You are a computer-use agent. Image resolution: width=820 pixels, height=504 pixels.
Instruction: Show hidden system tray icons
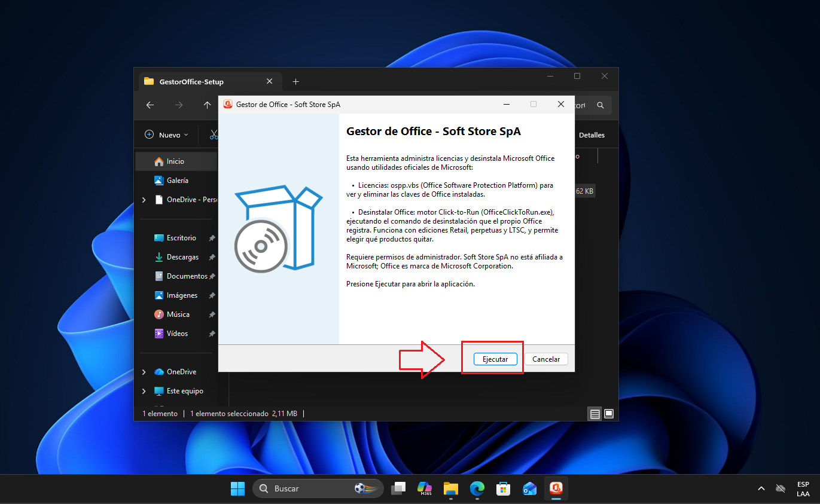761,488
